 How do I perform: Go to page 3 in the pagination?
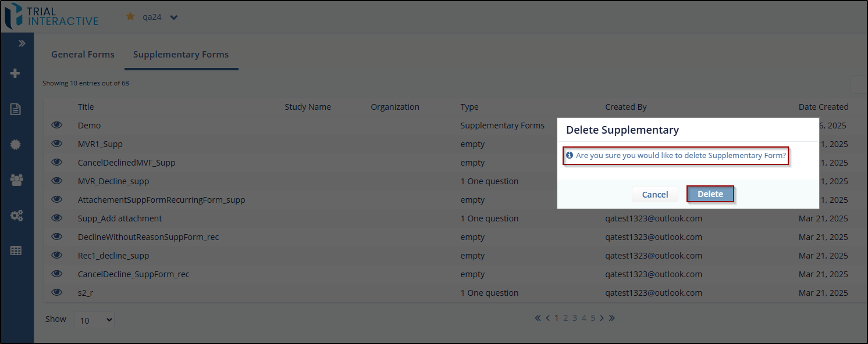tap(575, 318)
